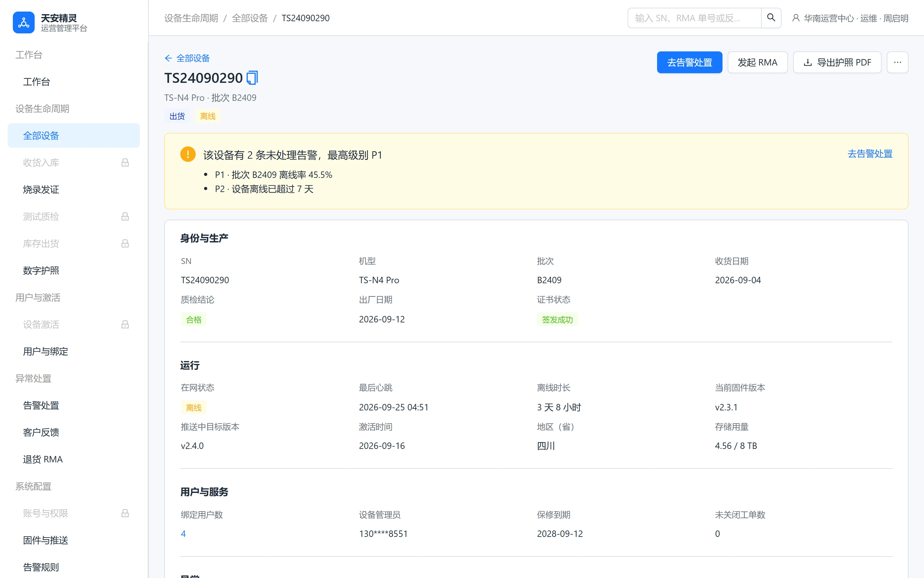Go to 用户与绑定 page
This screenshot has height=578, width=924.
pos(74,351)
